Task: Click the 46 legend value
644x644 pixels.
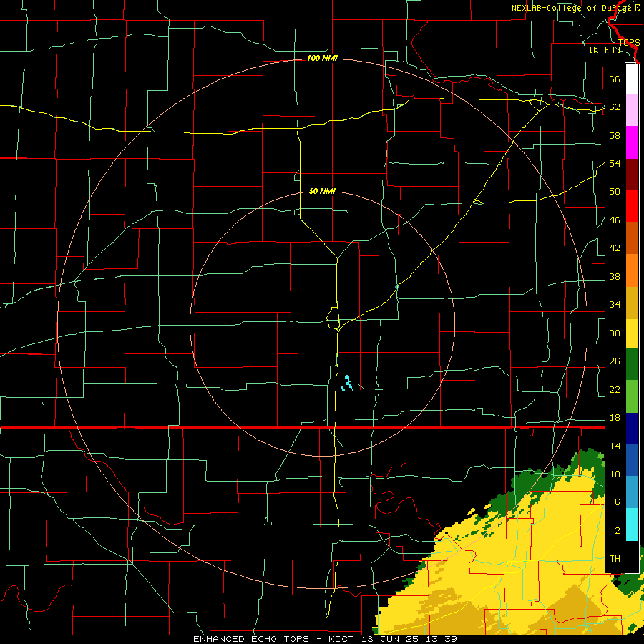Action: coord(615,220)
